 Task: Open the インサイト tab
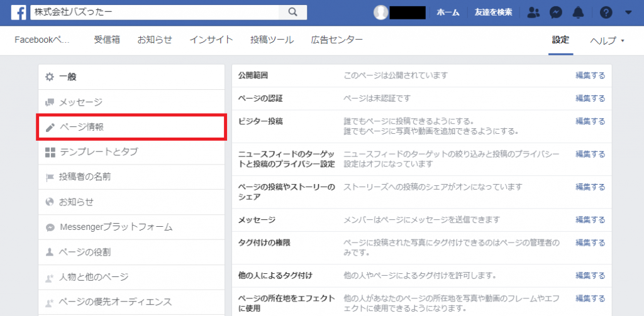(x=211, y=40)
